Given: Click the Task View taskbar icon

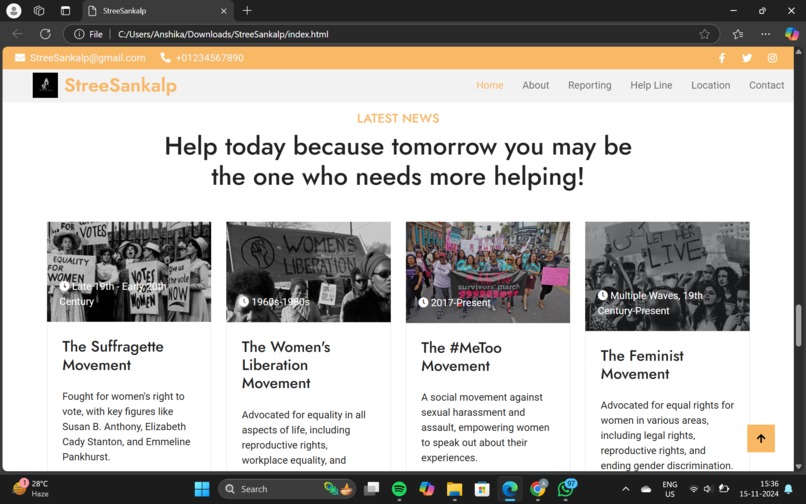Looking at the screenshot, I should 371,489.
